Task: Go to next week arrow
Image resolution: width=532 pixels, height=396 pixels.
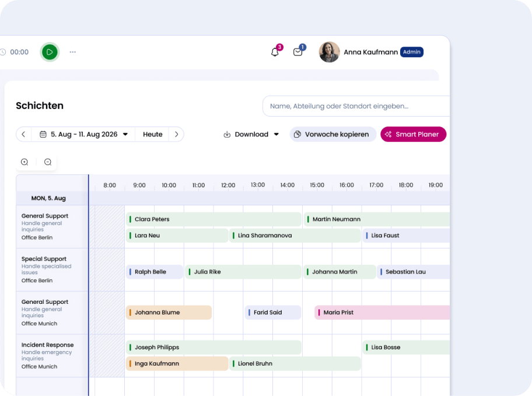Action: coord(176,134)
